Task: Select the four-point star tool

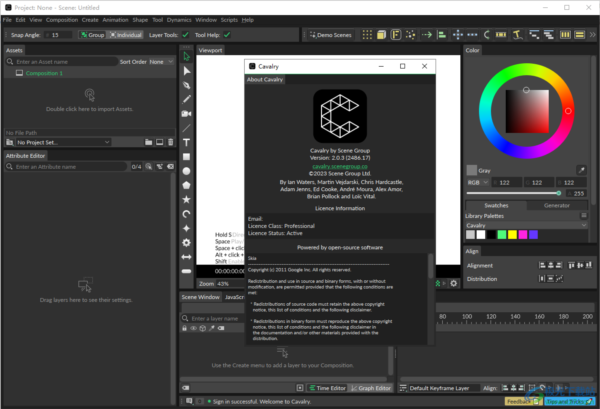Action: (x=186, y=228)
